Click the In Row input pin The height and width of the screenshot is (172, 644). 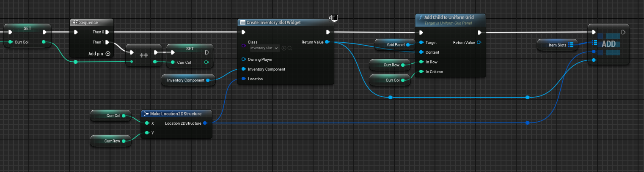(x=421, y=62)
